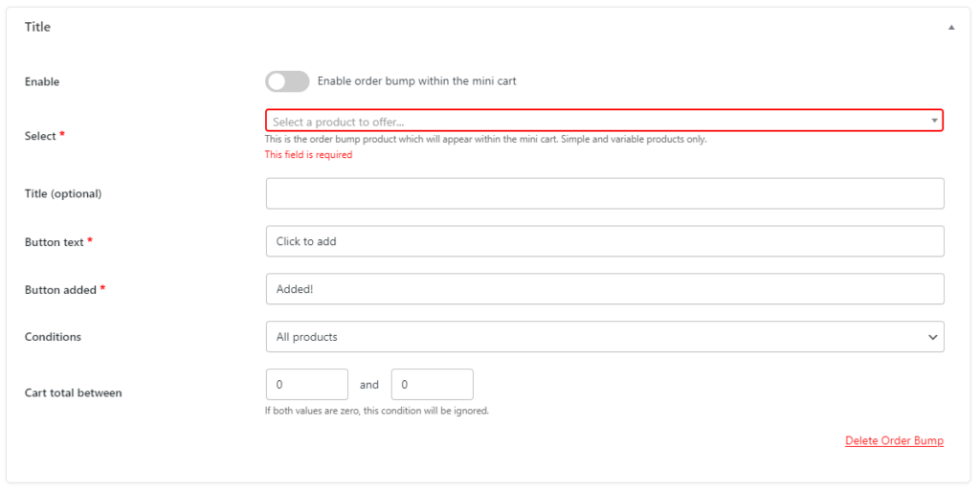Click the 'Select' field label
Viewport: 980px width, 493px height.
(40, 136)
